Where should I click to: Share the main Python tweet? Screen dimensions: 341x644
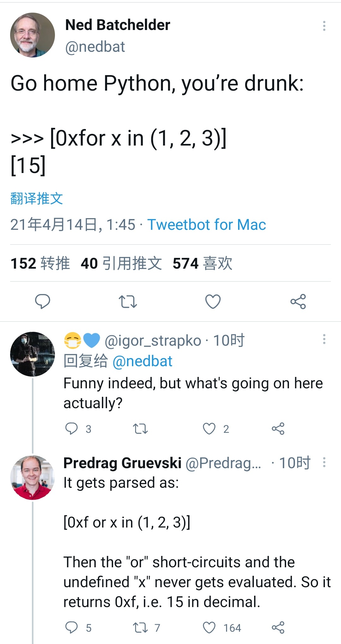[298, 301]
